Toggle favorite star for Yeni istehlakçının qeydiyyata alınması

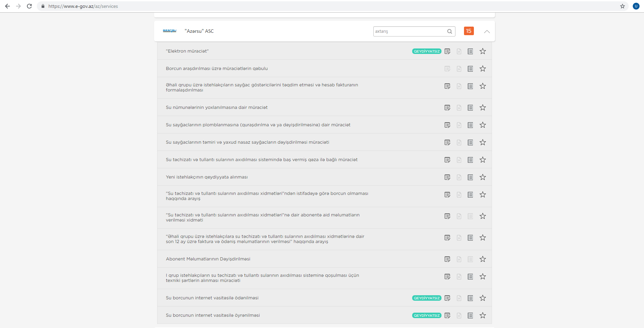coord(483,177)
